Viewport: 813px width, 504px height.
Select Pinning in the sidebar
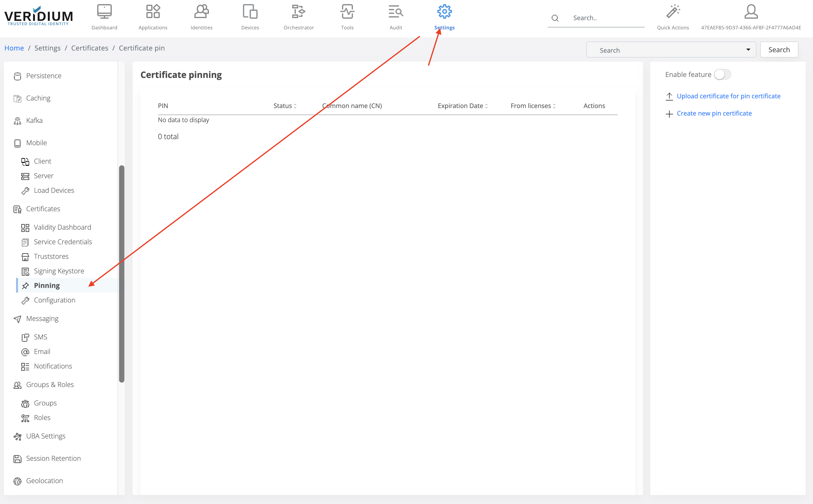pyautogui.click(x=47, y=285)
